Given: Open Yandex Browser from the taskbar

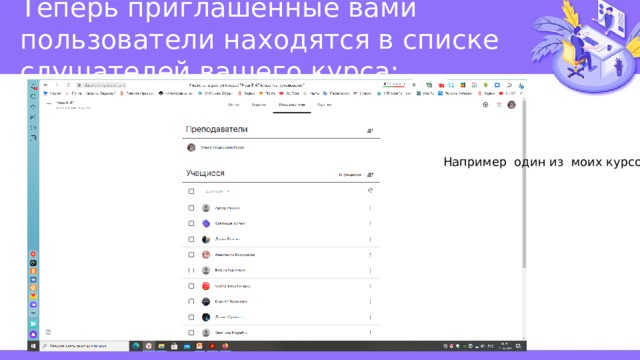Looking at the screenshot, I should [x=149, y=346].
